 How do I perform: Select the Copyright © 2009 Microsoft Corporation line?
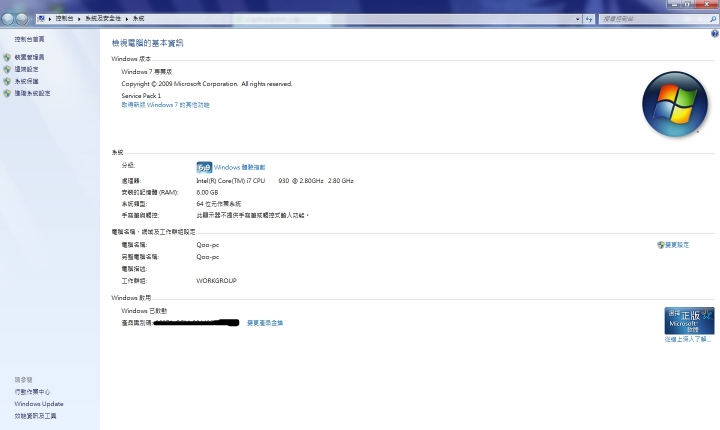(207, 84)
